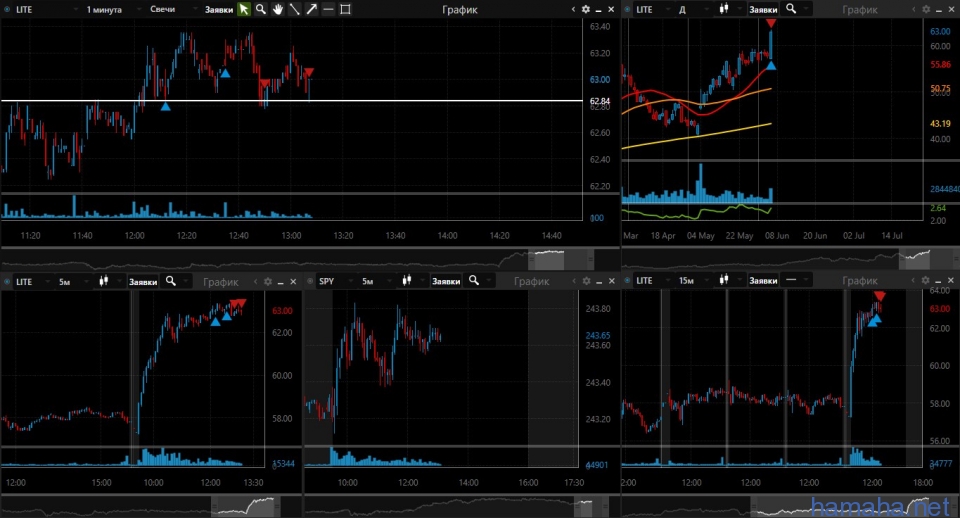Select the hand pan tool
Image resolution: width=960 pixels, height=518 pixels.
pos(277,9)
